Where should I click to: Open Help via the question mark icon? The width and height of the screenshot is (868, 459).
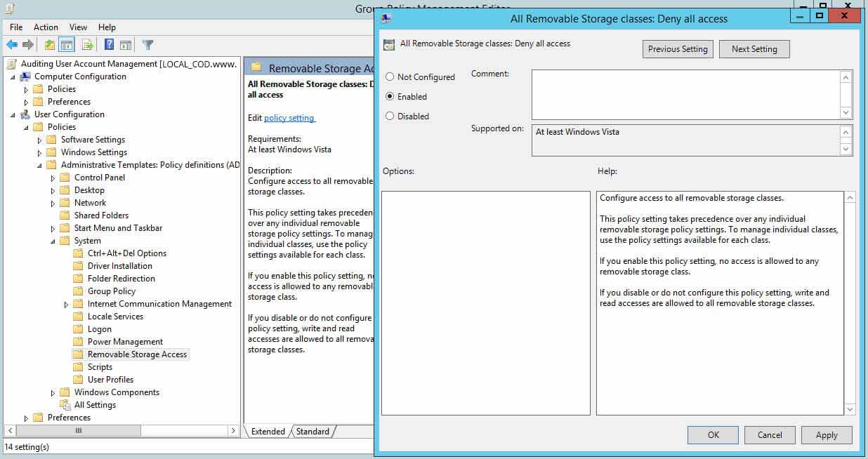110,45
